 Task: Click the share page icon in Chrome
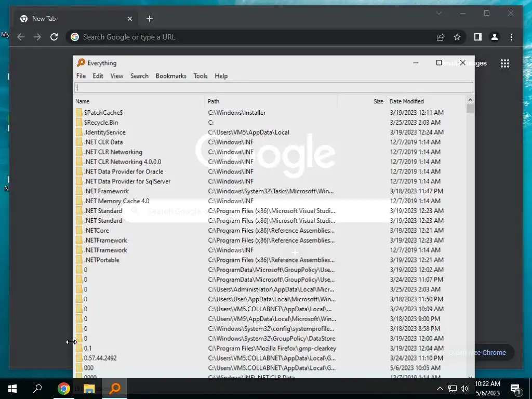441,37
